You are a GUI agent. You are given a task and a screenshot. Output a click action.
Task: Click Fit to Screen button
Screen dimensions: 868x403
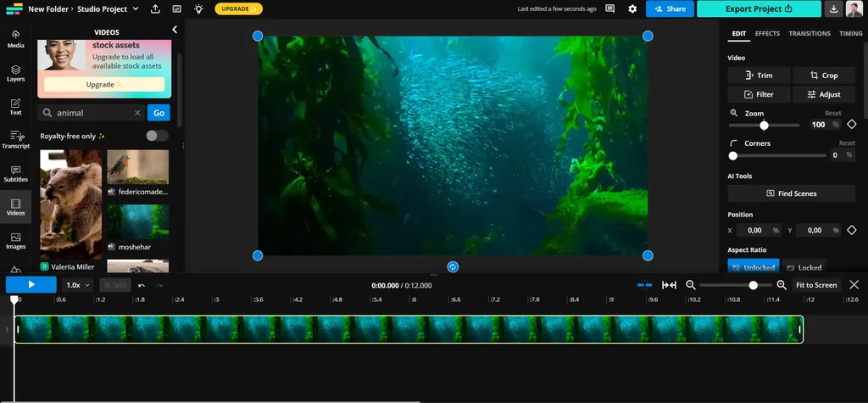tap(816, 285)
